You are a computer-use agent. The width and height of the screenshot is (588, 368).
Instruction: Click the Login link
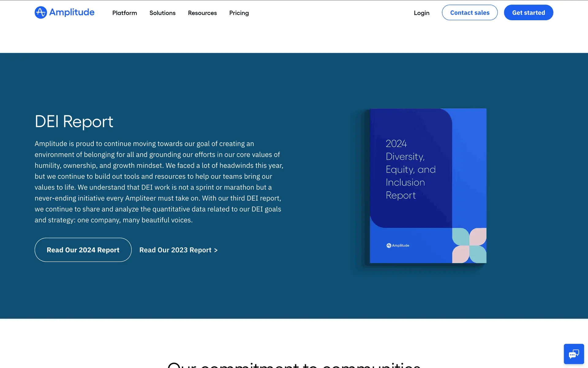pyautogui.click(x=421, y=13)
